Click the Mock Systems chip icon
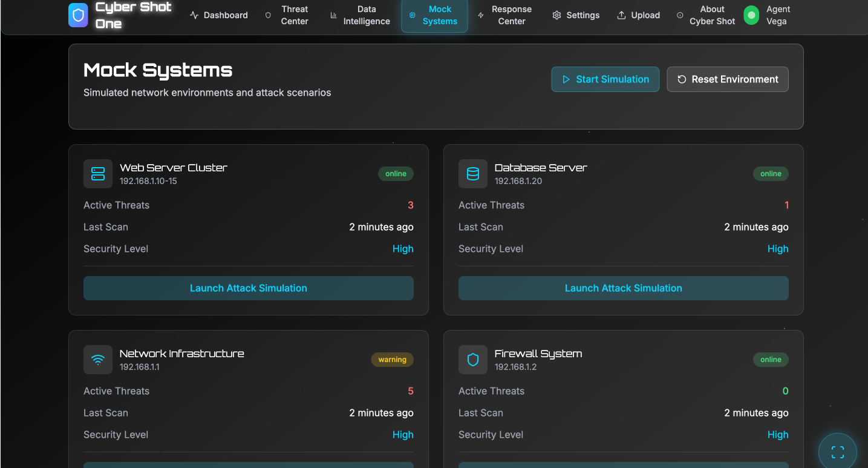 [413, 15]
